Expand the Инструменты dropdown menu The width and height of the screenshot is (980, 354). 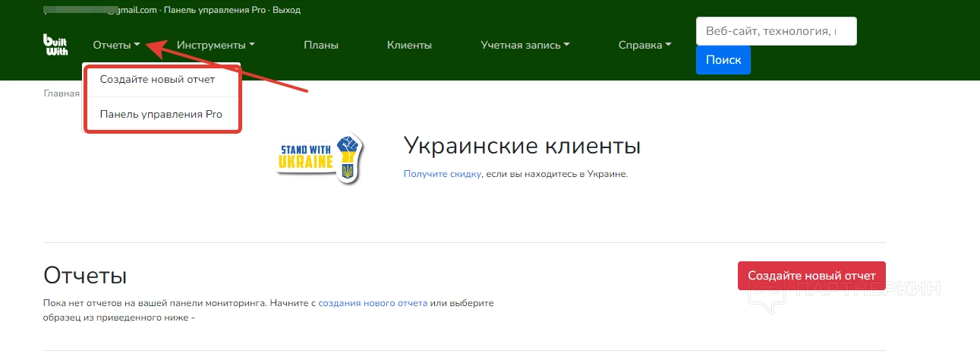point(216,46)
